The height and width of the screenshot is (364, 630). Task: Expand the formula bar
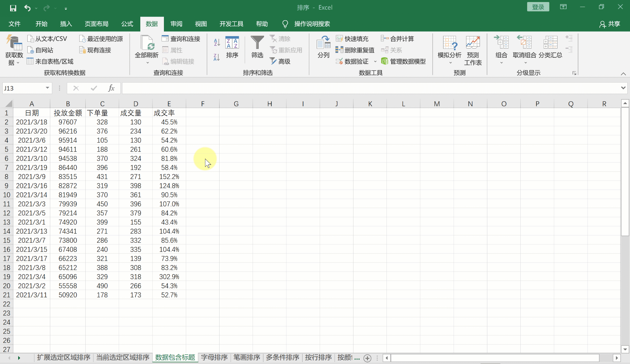[623, 88]
